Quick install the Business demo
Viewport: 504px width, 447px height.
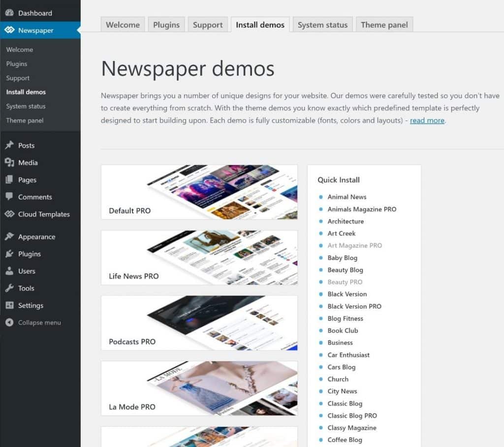[340, 343]
